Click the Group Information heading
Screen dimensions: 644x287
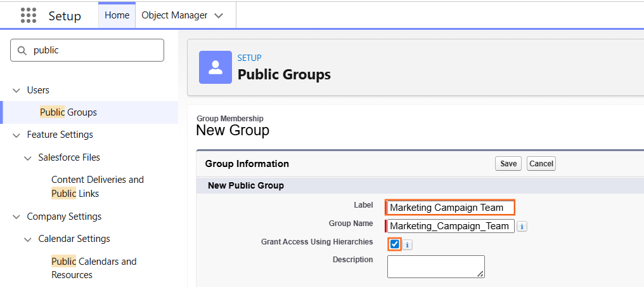247,164
